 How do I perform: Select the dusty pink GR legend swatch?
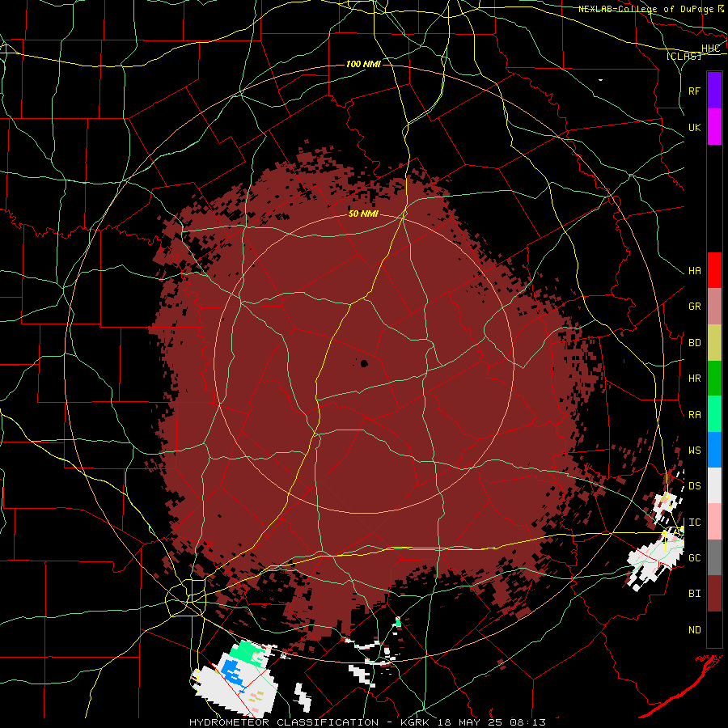click(x=714, y=307)
